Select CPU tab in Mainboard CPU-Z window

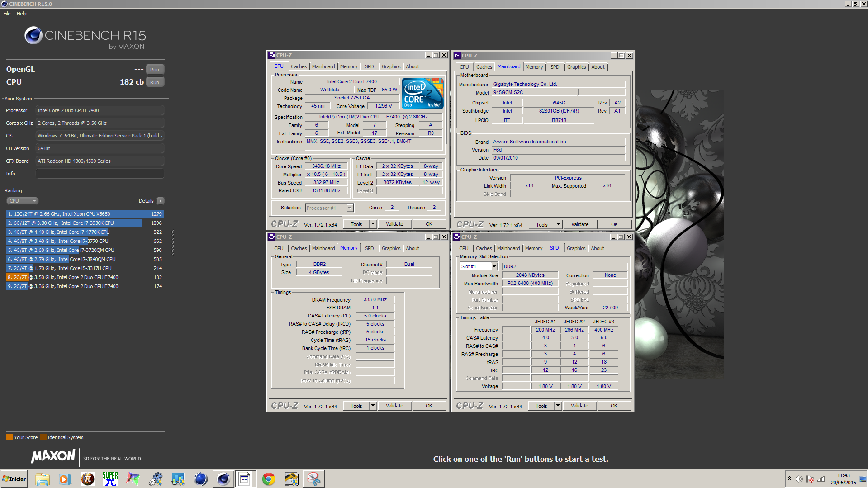464,67
